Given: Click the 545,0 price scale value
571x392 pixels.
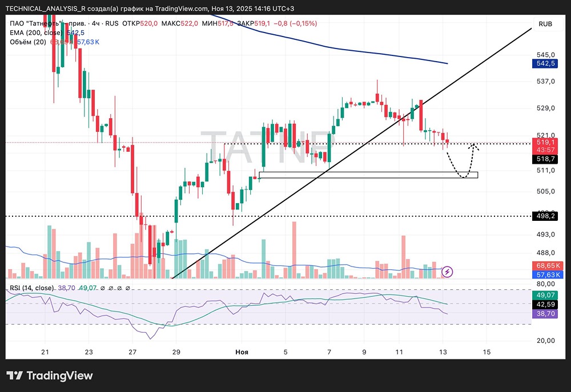Looking at the screenshot, I should tap(545, 55).
